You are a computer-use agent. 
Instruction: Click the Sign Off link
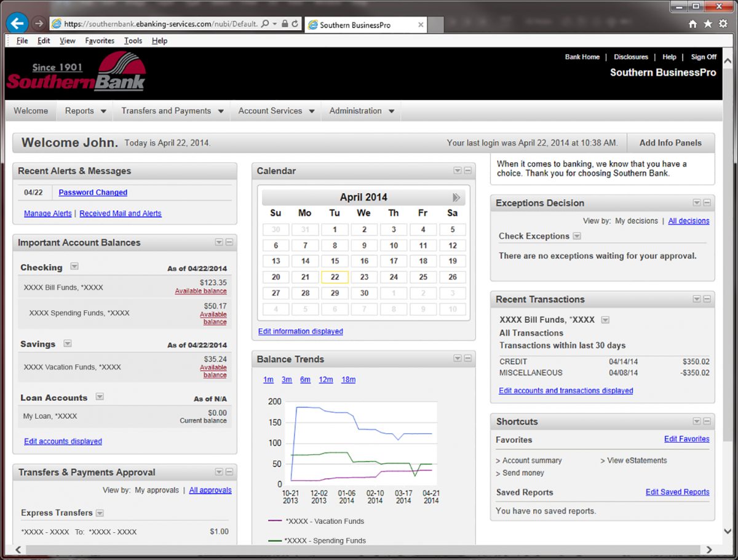pos(704,57)
